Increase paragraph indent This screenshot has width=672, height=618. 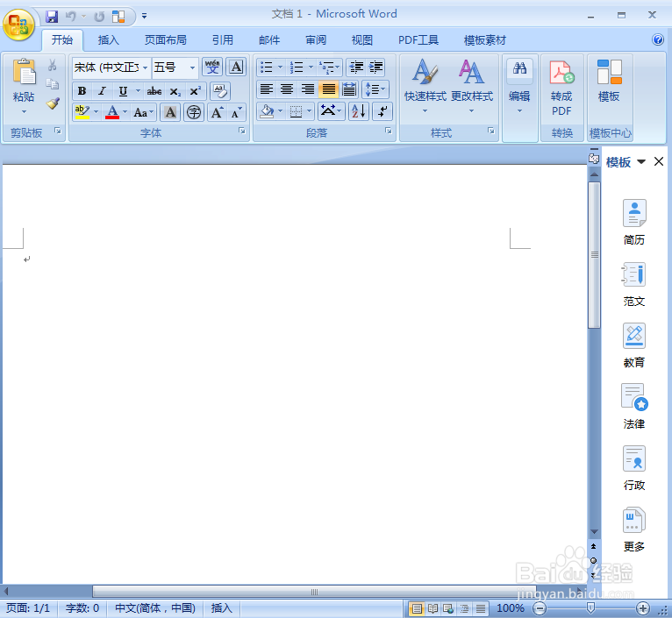375,67
